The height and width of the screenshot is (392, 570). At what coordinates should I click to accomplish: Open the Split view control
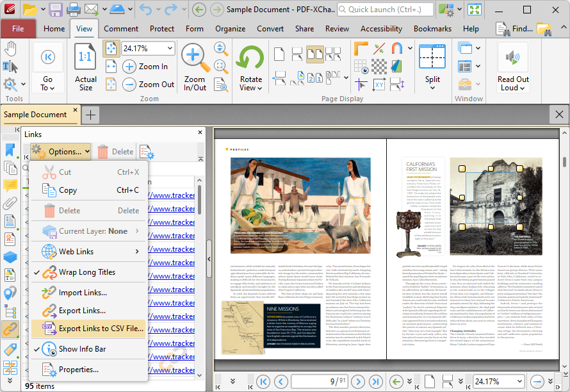click(432, 67)
